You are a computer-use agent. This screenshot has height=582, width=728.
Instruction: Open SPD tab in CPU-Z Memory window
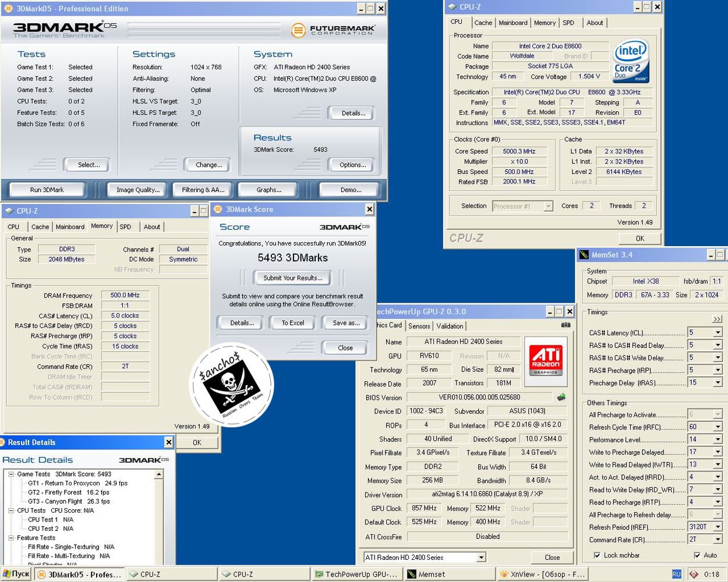coord(125,227)
